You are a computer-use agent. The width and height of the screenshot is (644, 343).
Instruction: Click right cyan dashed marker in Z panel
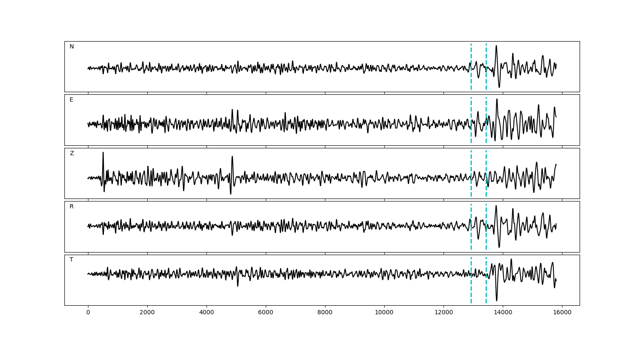(x=486, y=173)
